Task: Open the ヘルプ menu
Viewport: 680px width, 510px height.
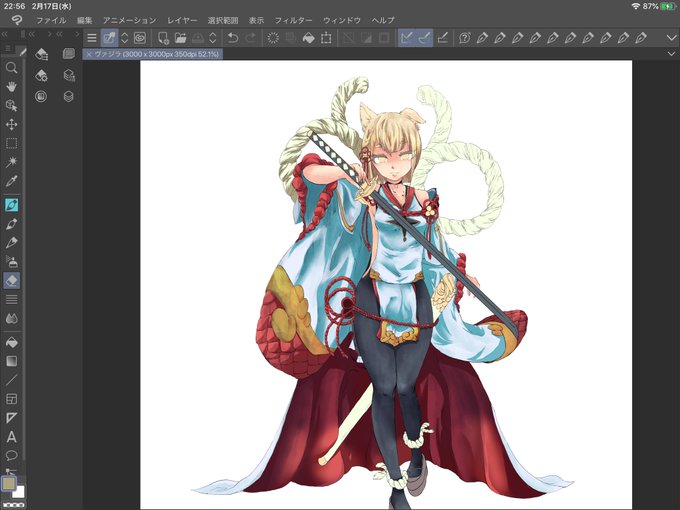Action: (x=383, y=20)
